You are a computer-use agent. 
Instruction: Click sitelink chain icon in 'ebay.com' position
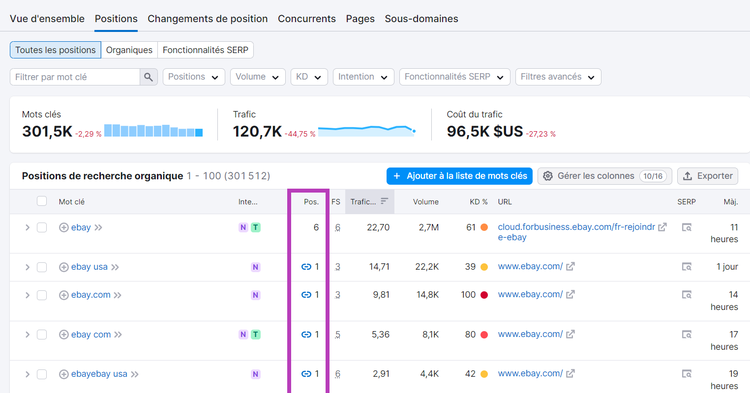point(306,295)
